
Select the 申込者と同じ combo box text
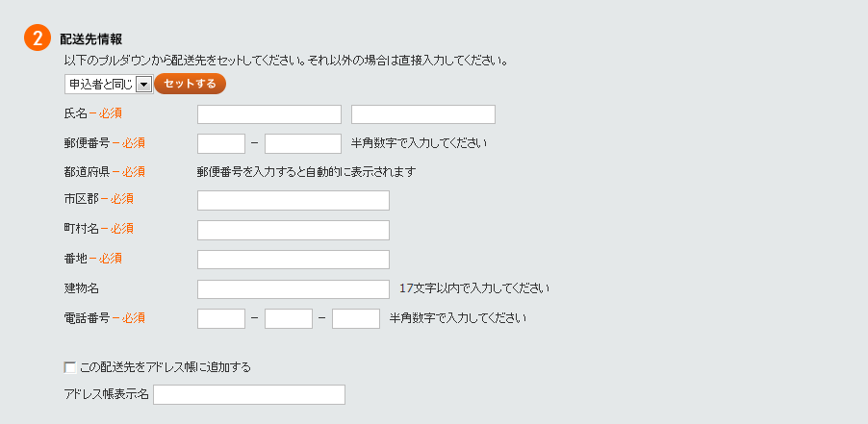coord(101,85)
